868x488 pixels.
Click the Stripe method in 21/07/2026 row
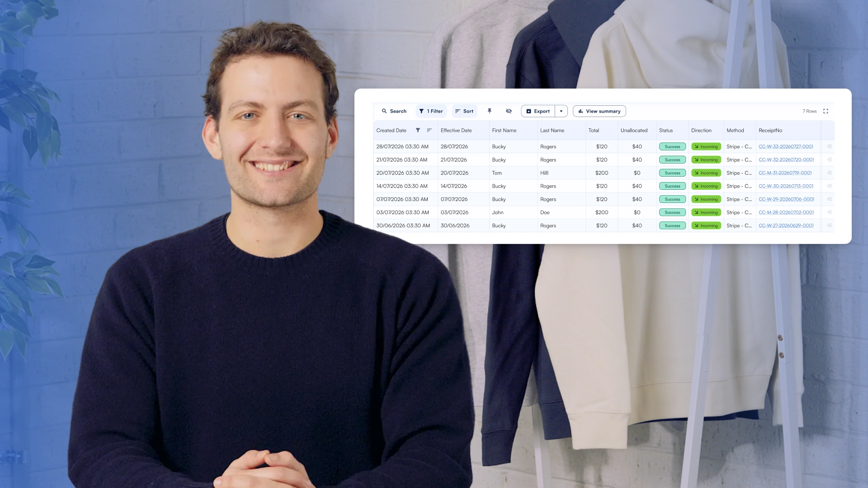tap(739, 160)
